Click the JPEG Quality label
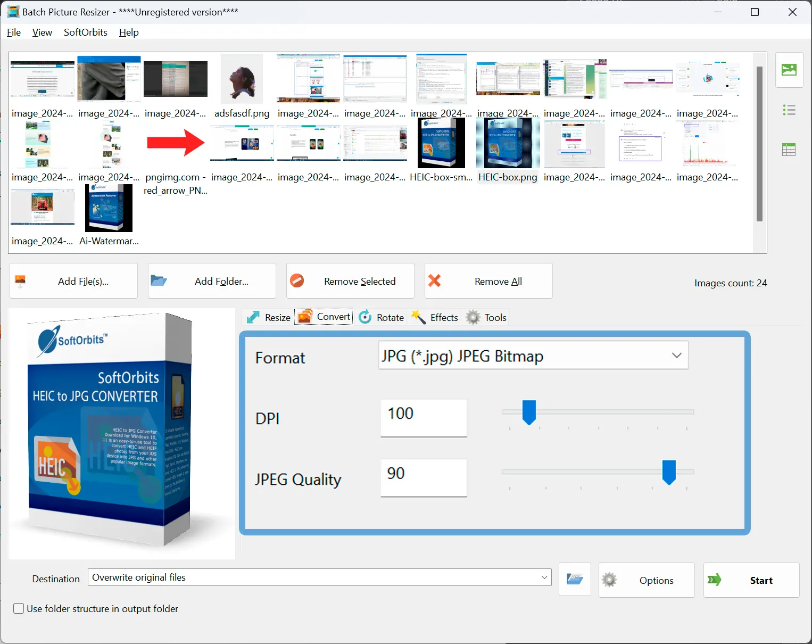812x644 pixels. pos(298,480)
